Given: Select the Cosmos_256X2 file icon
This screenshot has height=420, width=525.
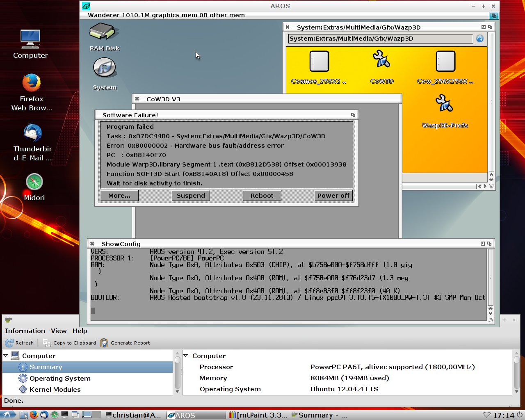Looking at the screenshot, I should click(x=319, y=62).
